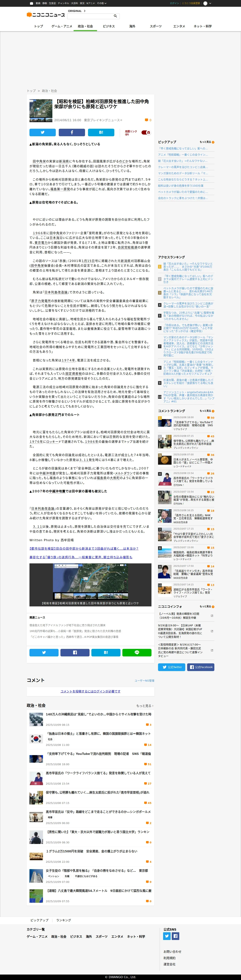Open 暴徒化する「撮り鉄」 related link

click(81, 557)
